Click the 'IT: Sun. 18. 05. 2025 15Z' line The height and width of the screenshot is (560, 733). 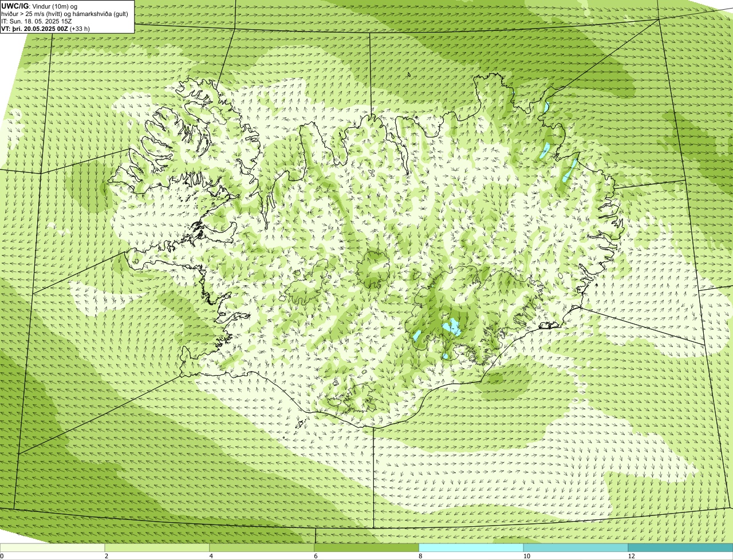37,21
